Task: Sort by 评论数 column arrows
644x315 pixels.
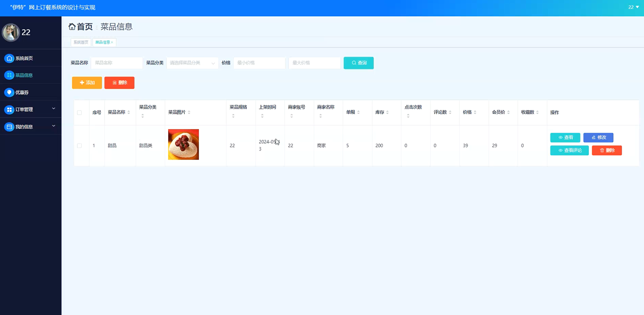Action: (x=450, y=112)
